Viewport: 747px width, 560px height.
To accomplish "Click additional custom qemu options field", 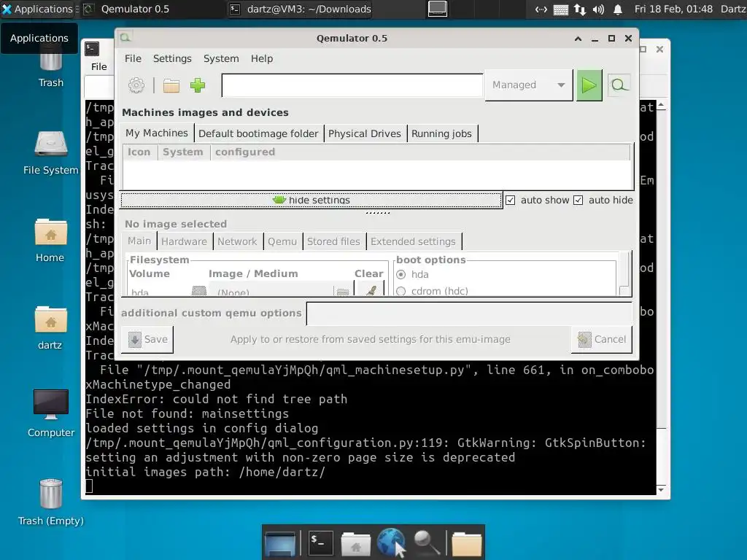I will 469,314.
